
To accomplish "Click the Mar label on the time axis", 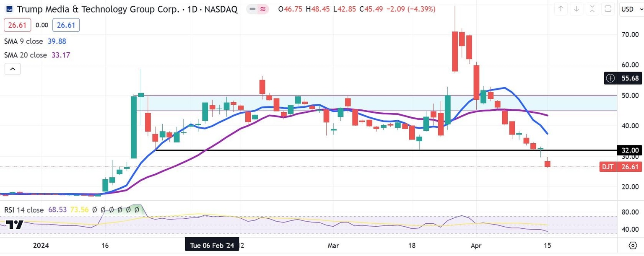I will pos(334,246).
